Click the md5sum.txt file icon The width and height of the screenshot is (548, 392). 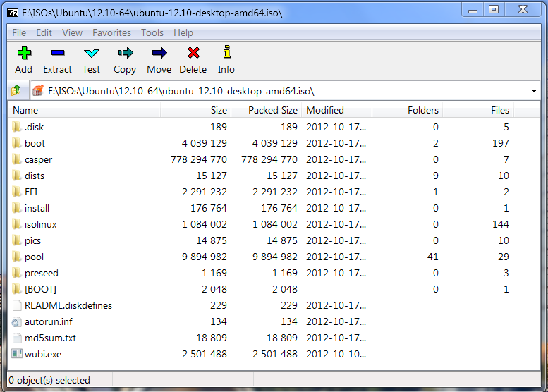click(x=16, y=338)
